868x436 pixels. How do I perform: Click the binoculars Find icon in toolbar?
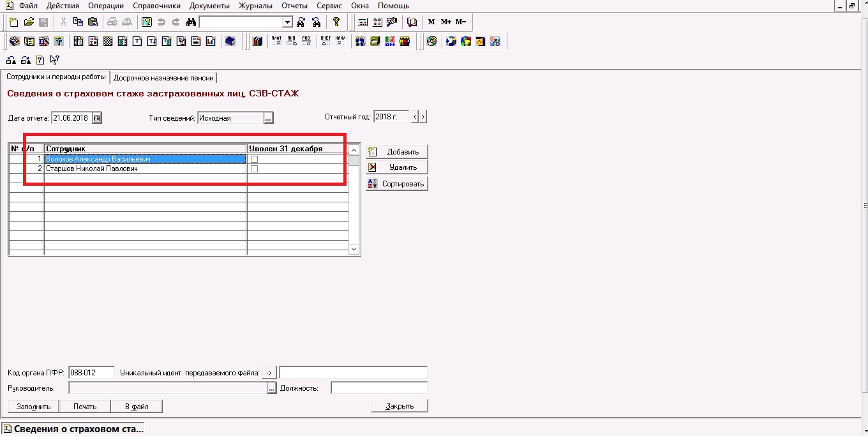191,22
